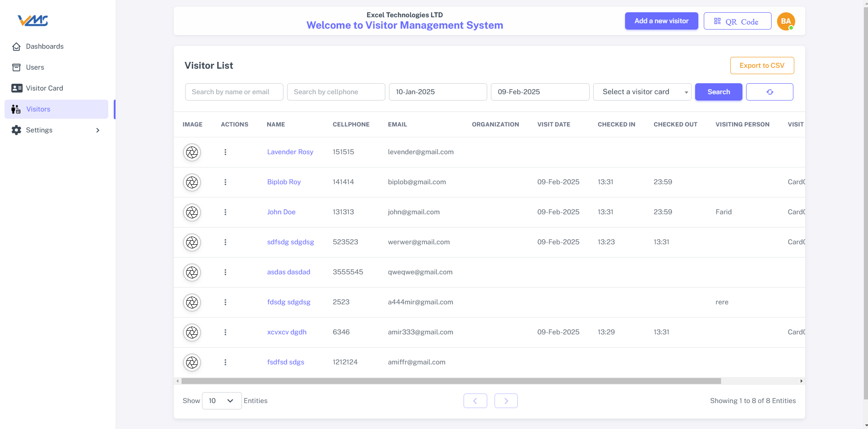Open actions menu for xcvxcv dgdh row
The image size is (868, 429).
pos(225,333)
